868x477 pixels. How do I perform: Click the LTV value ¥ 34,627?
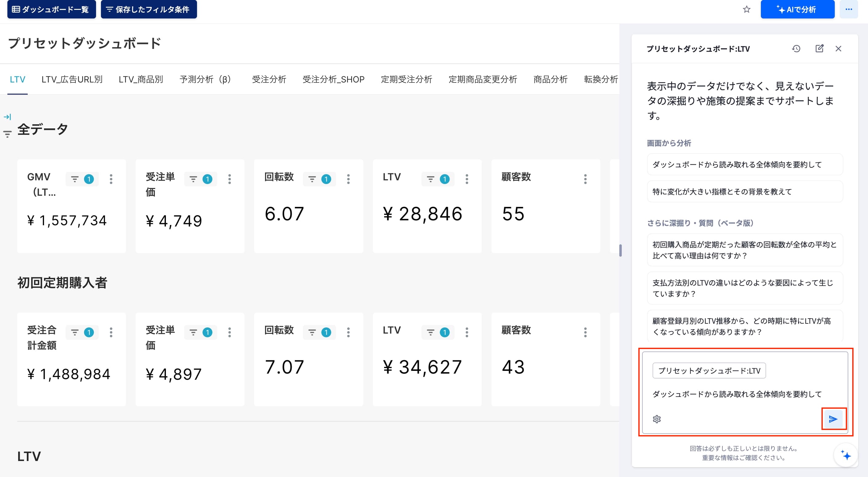pos(423,367)
